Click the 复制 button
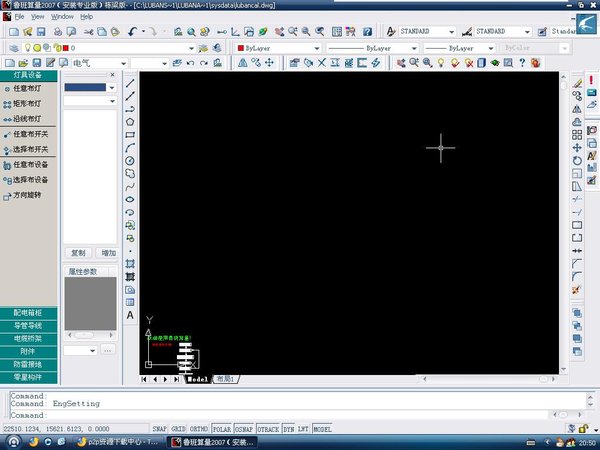Viewport: 600px width, 450px height. 78,252
